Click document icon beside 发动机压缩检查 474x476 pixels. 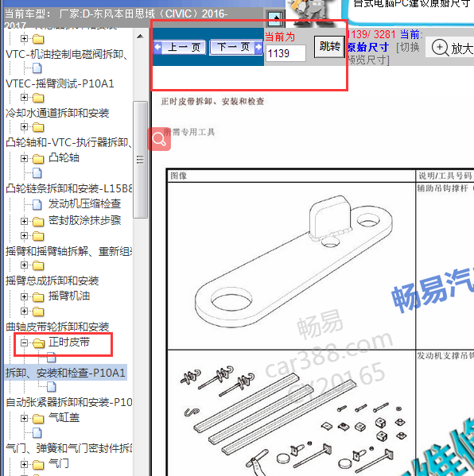[x=37, y=204]
